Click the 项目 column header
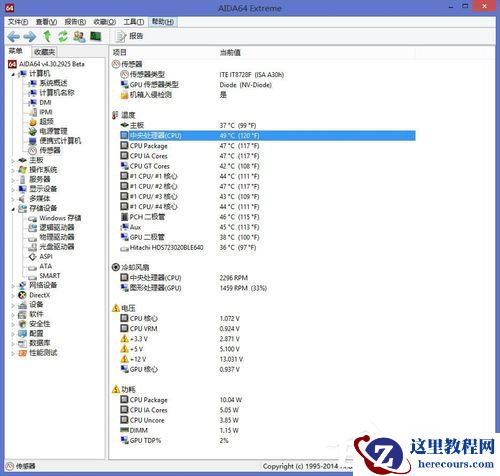Image resolution: width=500 pixels, height=476 pixels. coord(119,53)
